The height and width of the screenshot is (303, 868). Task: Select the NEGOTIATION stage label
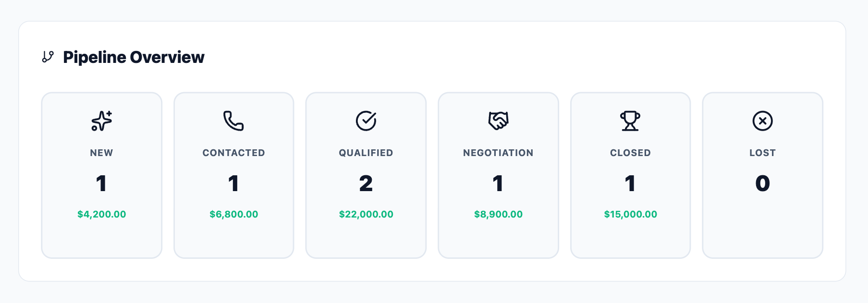click(498, 153)
